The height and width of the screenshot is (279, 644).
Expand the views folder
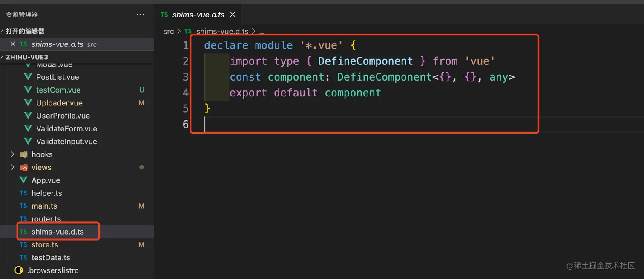[x=12, y=167]
